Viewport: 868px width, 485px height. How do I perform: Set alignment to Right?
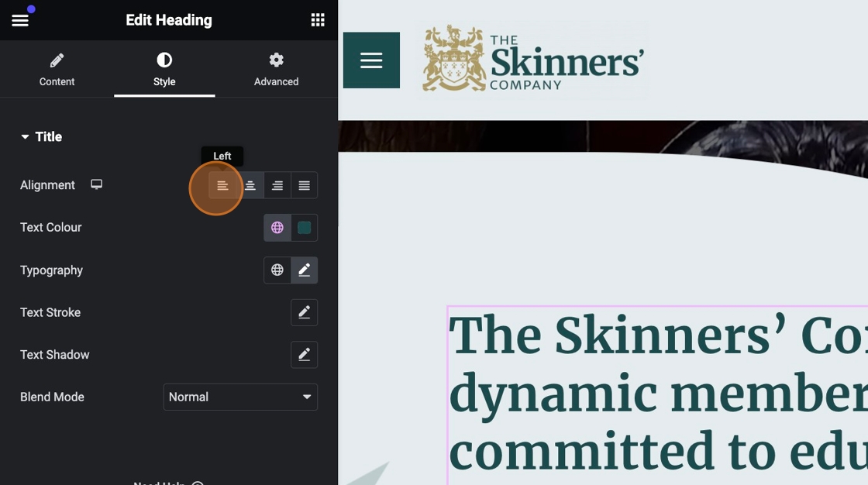click(277, 185)
